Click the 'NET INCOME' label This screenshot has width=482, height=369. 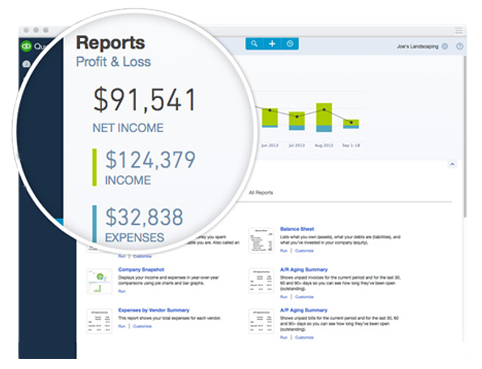click(128, 128)
